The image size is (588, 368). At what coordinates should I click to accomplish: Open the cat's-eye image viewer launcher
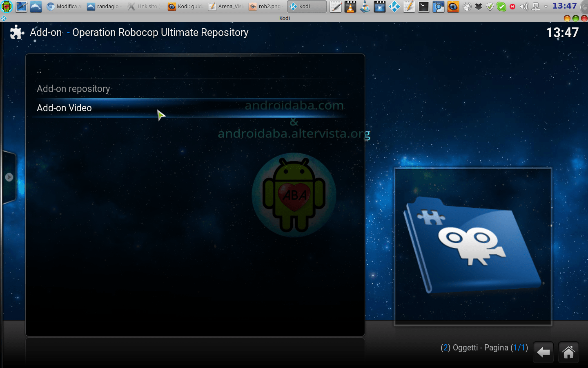coord(453,7)
